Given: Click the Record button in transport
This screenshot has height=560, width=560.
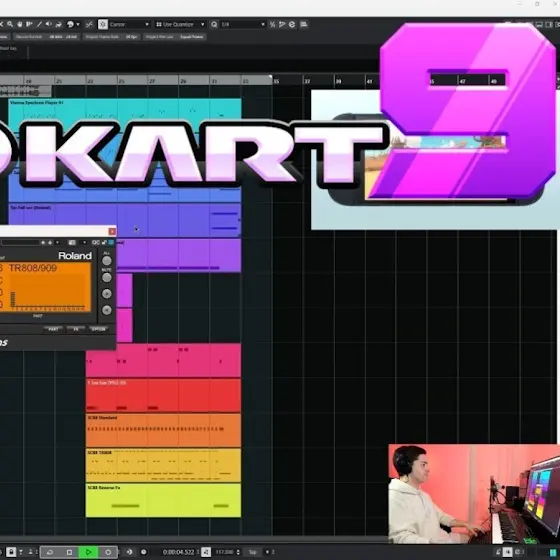Looking at the screenshot, I should coord(108,552).
